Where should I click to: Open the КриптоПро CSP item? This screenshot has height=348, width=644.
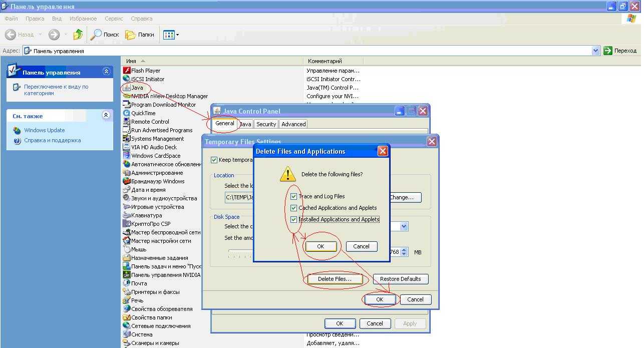[x=150, y=224]
